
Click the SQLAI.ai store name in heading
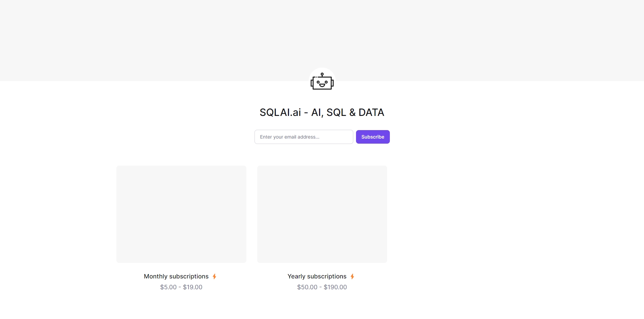tap(280, 113)
